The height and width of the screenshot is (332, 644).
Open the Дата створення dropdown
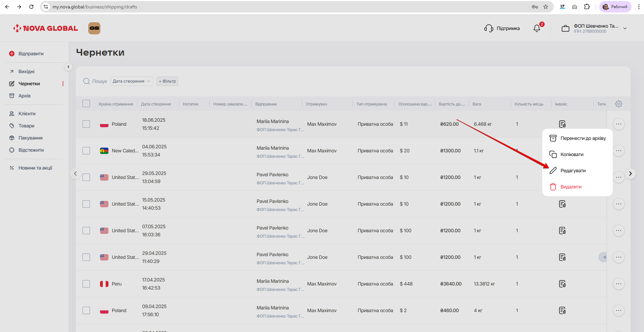tap(132, 81)
